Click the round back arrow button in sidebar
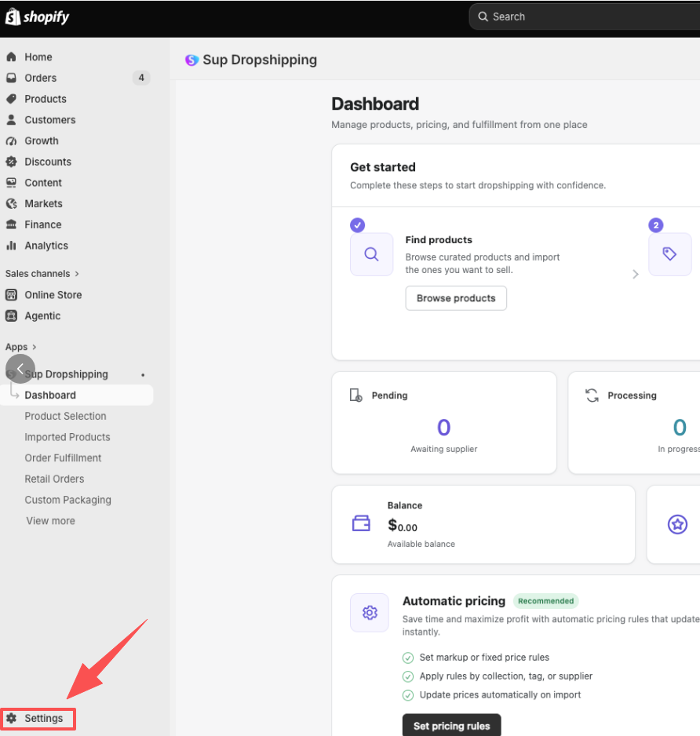The image size is (700, 736). pyautogui.click(x=20, y=369)
